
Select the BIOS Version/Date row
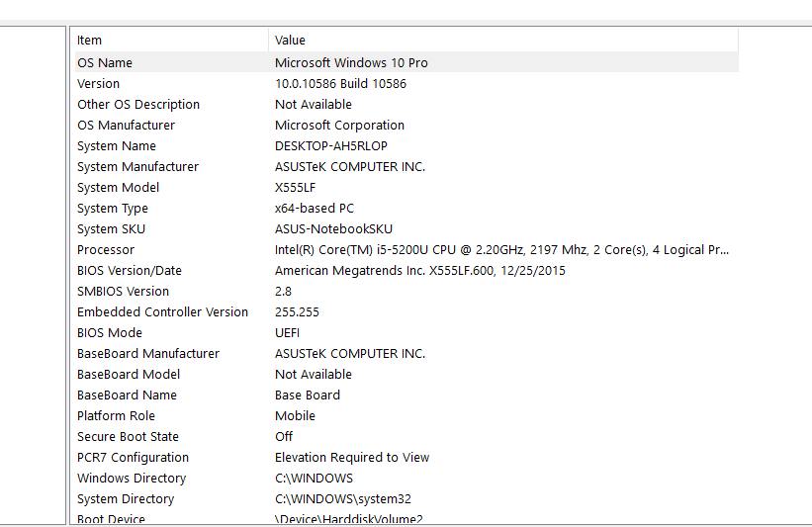tap(406, 270)
